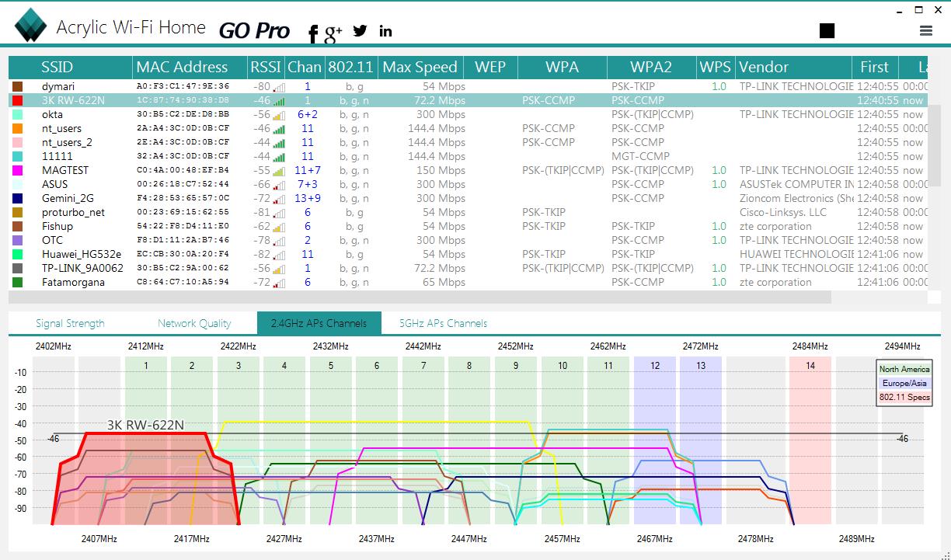Click the Twitter bird icon
This screenshot has width=951, height=560.
click(360, 31)
